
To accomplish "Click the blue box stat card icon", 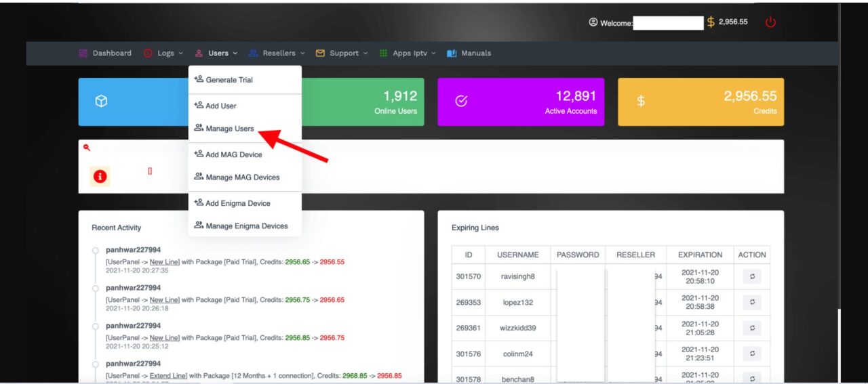I will (101, 102).
